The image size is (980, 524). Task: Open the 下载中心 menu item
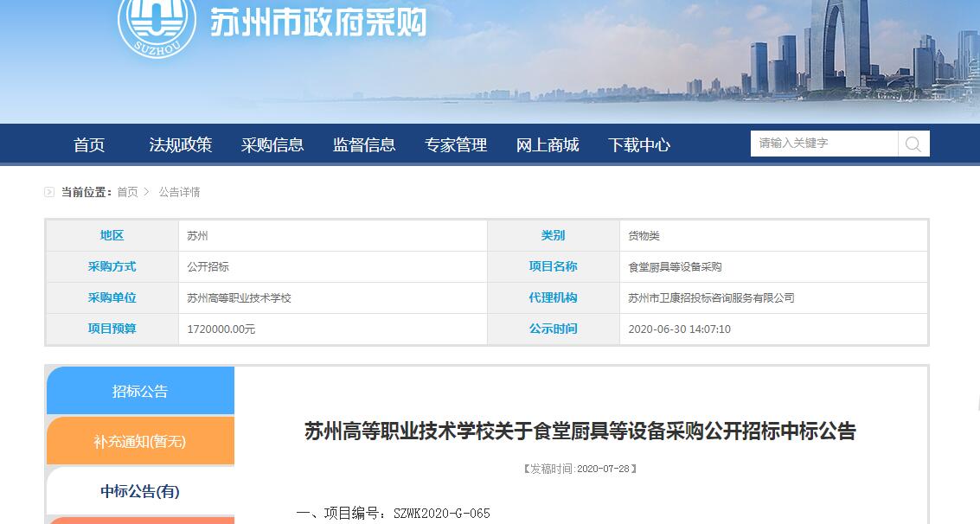[639, 145]
